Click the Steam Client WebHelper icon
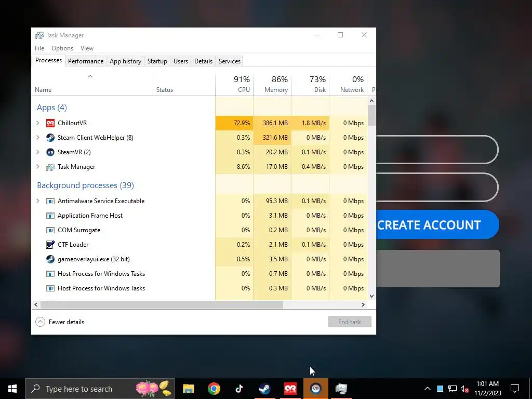Viewport: 532px width, 399px height. tap(50, 137)
